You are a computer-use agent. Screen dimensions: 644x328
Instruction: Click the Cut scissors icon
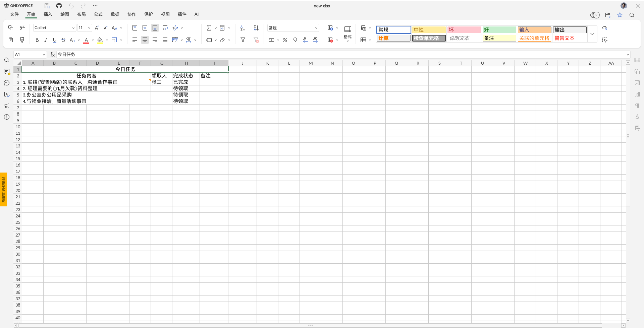[22, 28]
